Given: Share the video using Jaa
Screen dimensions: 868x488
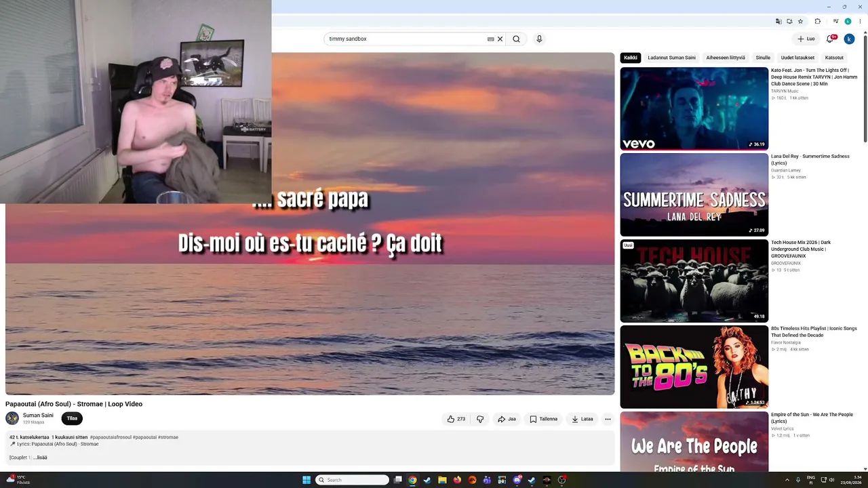Looking at the screenshot, I should point(507,419).
